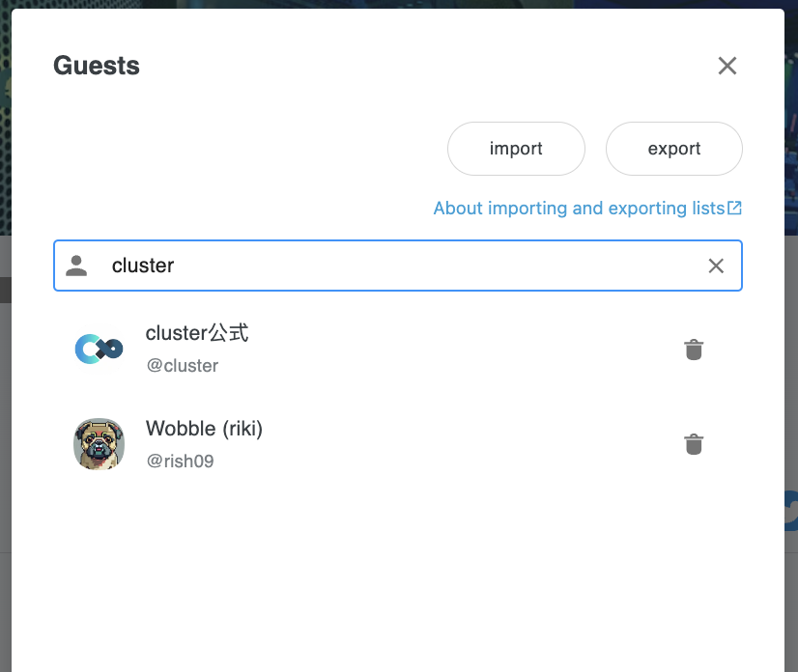Click the import button
This screenshot has height=672, width=798.
pos(516,149)
